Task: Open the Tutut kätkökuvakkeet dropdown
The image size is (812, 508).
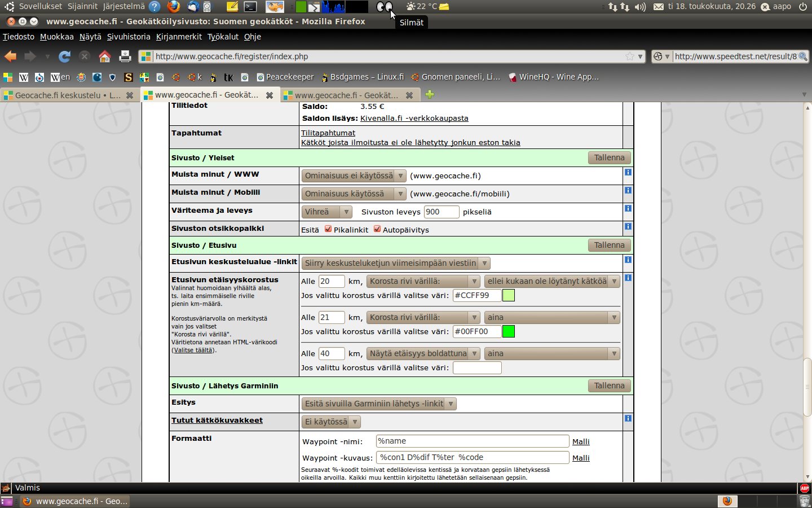Action: (x=331, y=422)
